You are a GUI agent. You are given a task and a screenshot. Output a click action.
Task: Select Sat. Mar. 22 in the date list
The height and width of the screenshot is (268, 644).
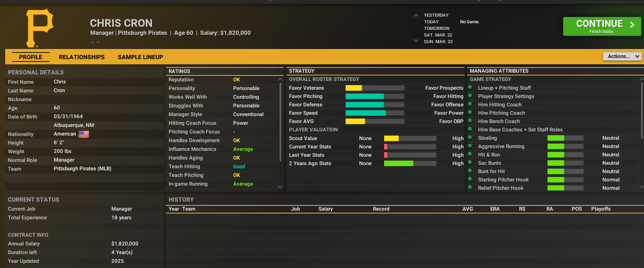(x=438, y=35)
